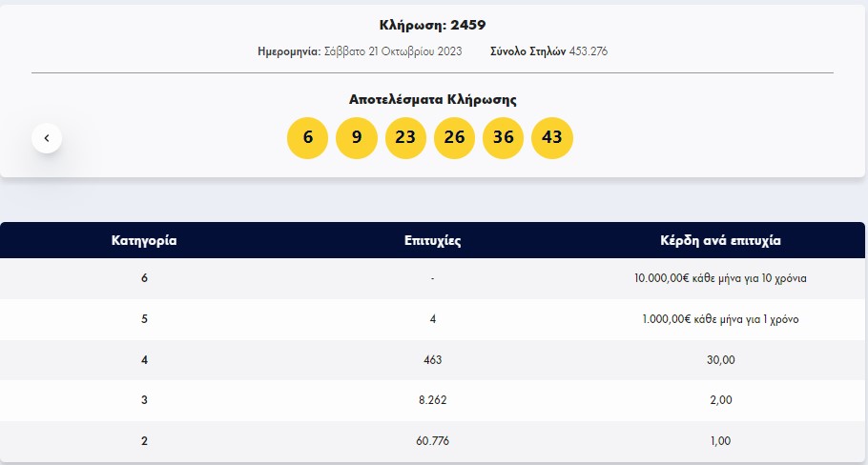
Task: Click the Κατηγορία column header
Action: (x=144, y=240)
